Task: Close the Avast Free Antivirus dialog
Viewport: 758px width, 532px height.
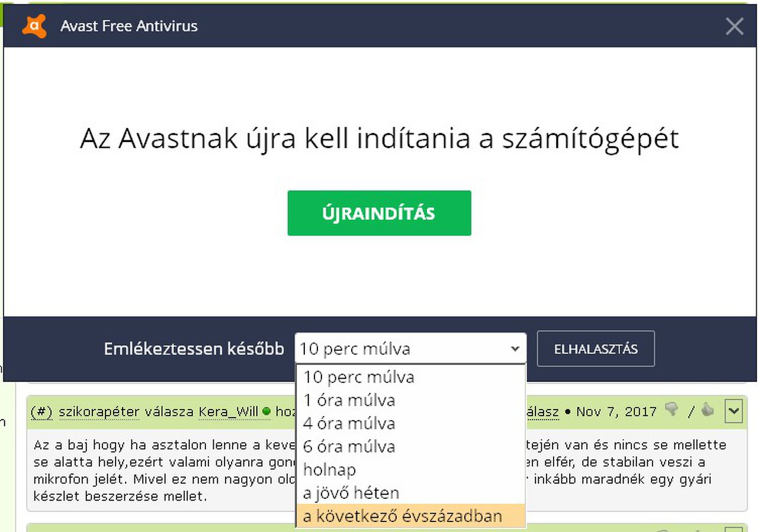Action: [734, 26]
